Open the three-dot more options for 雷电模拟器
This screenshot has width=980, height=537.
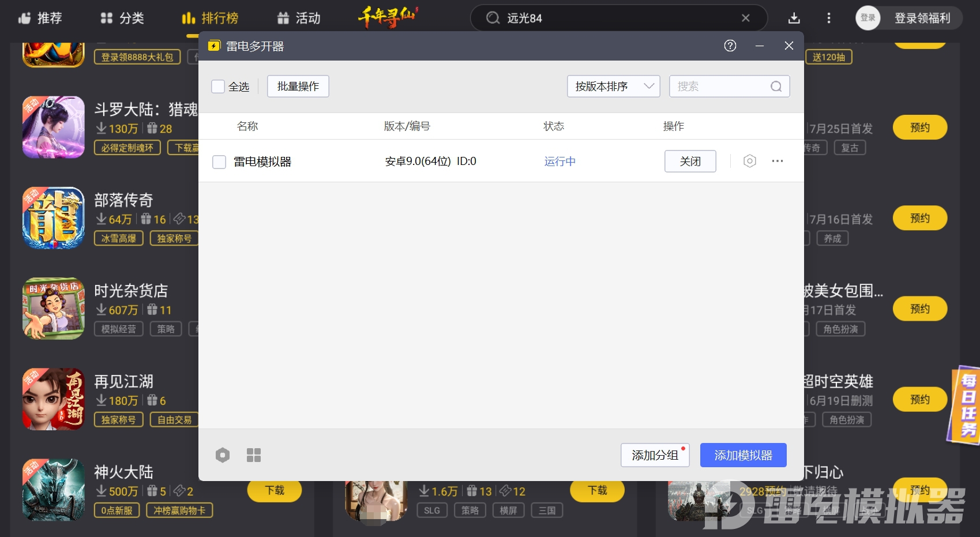click(777, 161)
